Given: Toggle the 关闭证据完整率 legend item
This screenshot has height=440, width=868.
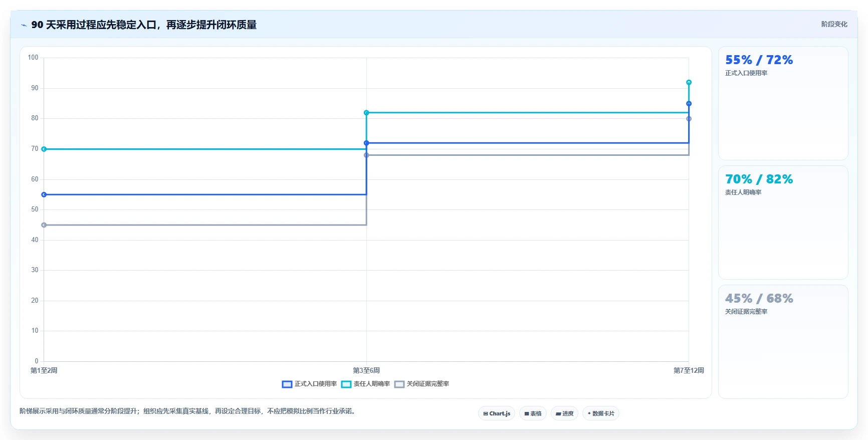Looking at the screenshot, I should pyautogui.click(x=422, y=384).
